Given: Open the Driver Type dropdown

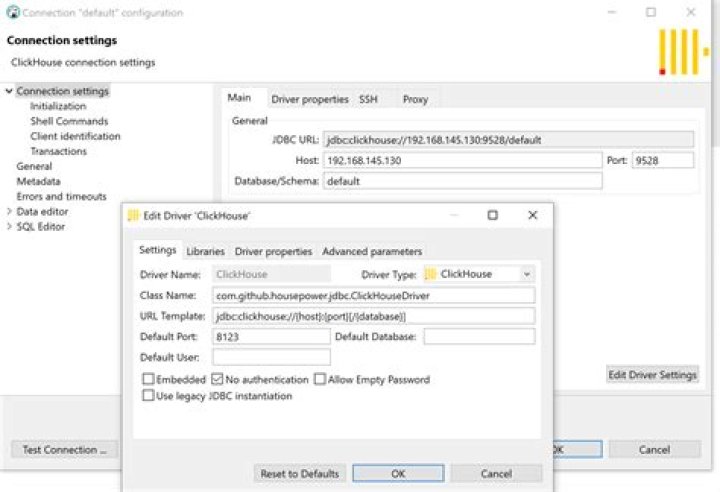Looking at the screenshot, I should point(527,274).
